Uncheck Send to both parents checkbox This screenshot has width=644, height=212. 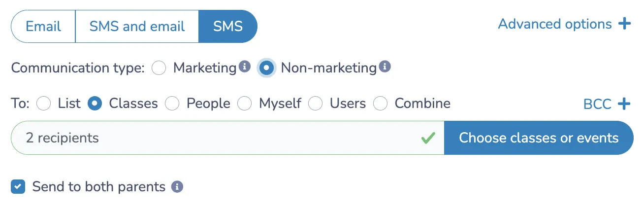tap(18, 187)
